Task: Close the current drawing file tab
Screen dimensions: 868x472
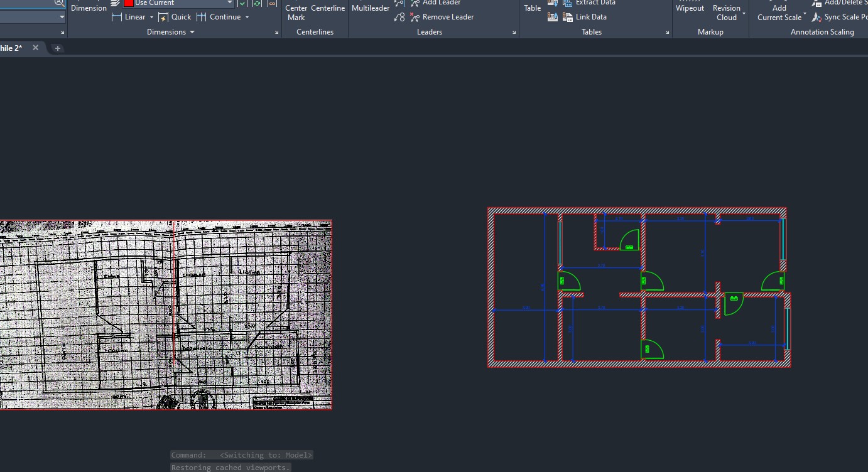Action: pyautogui.click(x=35, y=48)
